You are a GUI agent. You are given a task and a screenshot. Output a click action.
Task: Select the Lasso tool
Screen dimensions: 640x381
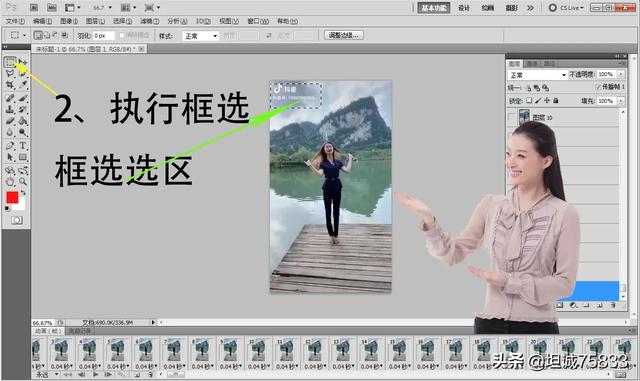[x=10, y=74]
